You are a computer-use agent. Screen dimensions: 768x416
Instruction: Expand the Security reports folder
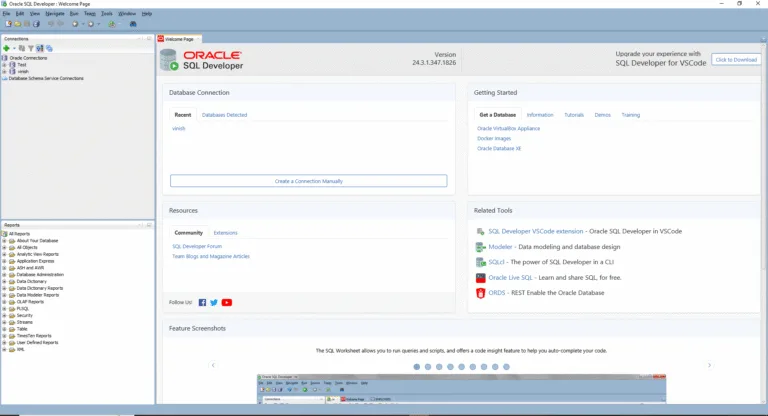4,316
